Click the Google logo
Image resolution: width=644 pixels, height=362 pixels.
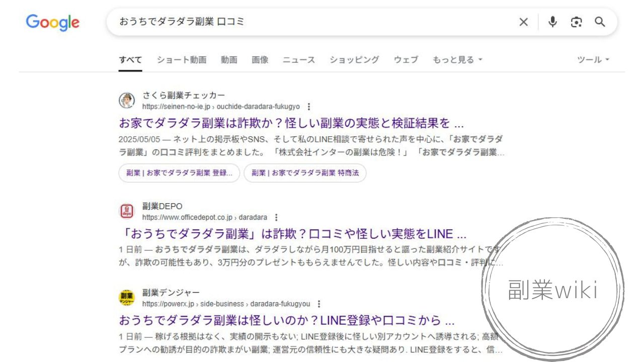53,22
